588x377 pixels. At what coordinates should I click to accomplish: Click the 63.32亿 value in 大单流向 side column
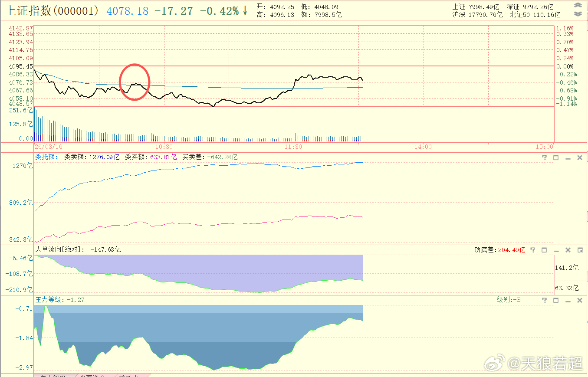(567, 288)
